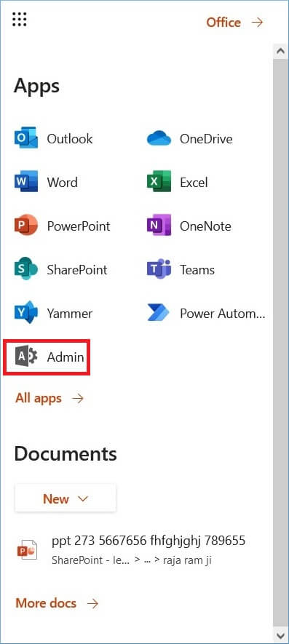
Task: Open the Teams app icon
Action: point(159,269)
